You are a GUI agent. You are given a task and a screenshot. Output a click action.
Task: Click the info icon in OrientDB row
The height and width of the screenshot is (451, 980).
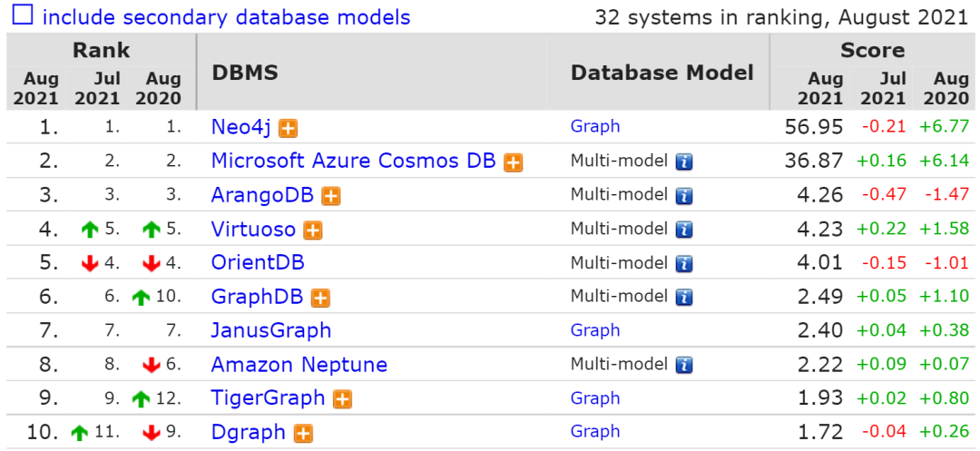coord(684,264)
